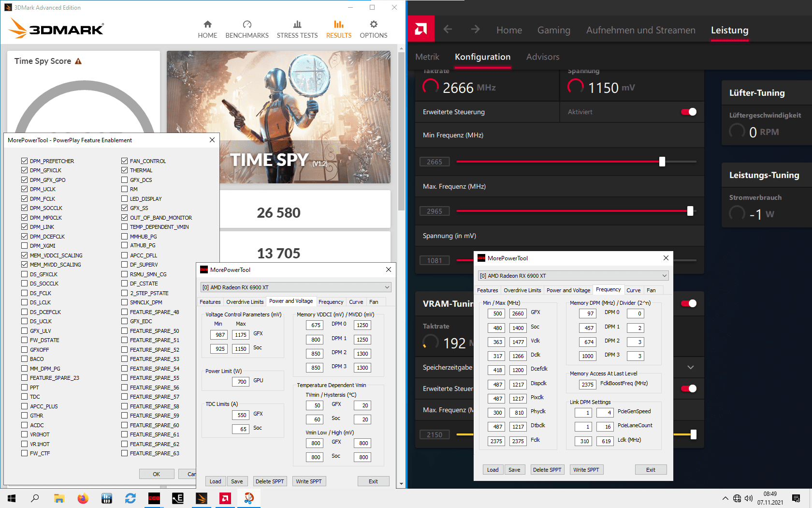
Task: Uncheck the DPM_PREFETCHER checkbox
Action: pyautogui.click(x=24, y=161)
